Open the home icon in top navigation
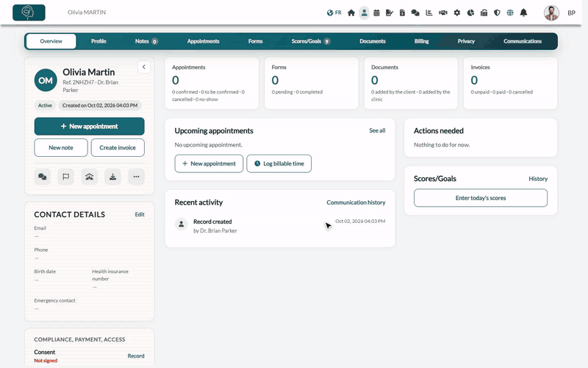Viewport: 588px width, 368px height. [x=351, y=13]
